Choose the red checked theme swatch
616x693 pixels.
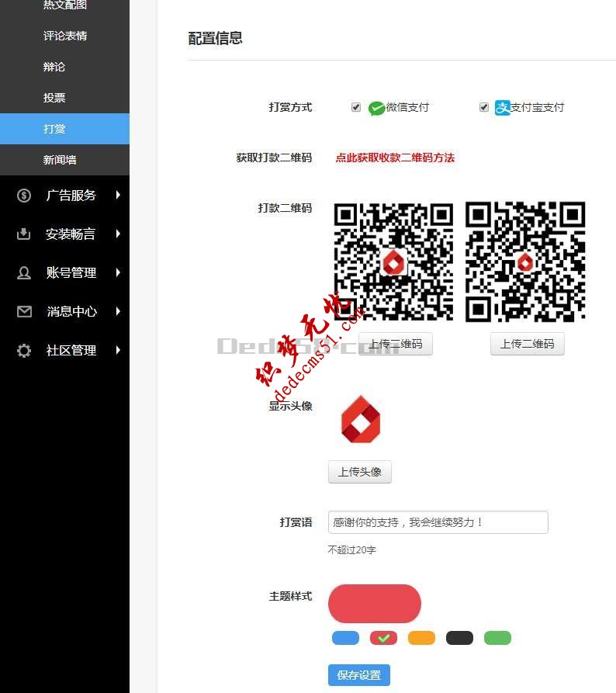(383, 638)
